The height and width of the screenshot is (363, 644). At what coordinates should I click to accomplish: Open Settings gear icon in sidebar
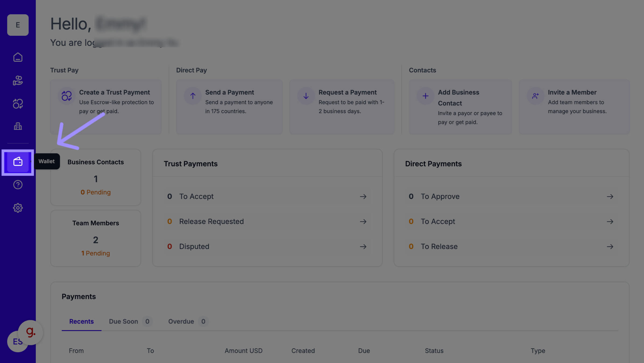click(18, 208)
